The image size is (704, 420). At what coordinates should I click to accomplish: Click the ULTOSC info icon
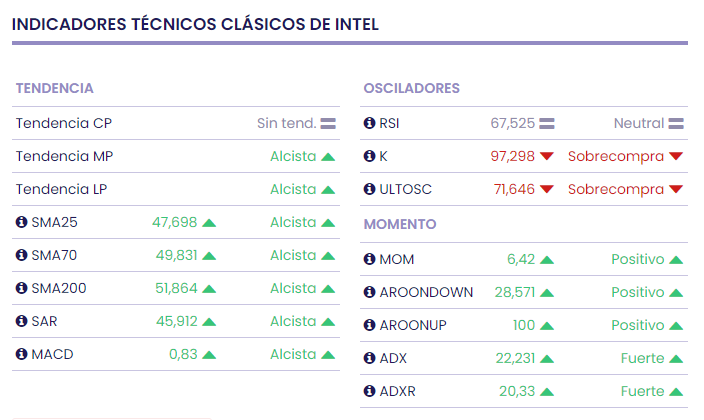[x=369, y=189]
